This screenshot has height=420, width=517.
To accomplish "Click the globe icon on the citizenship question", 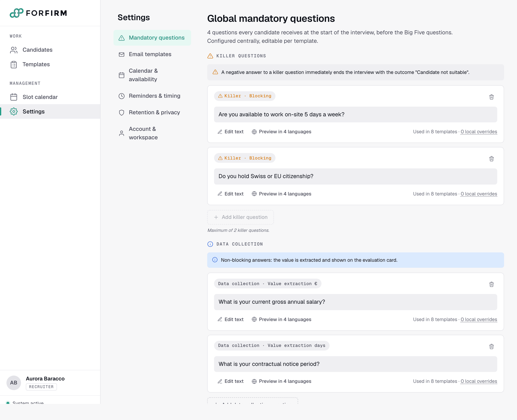I will [x=254, y=194].
